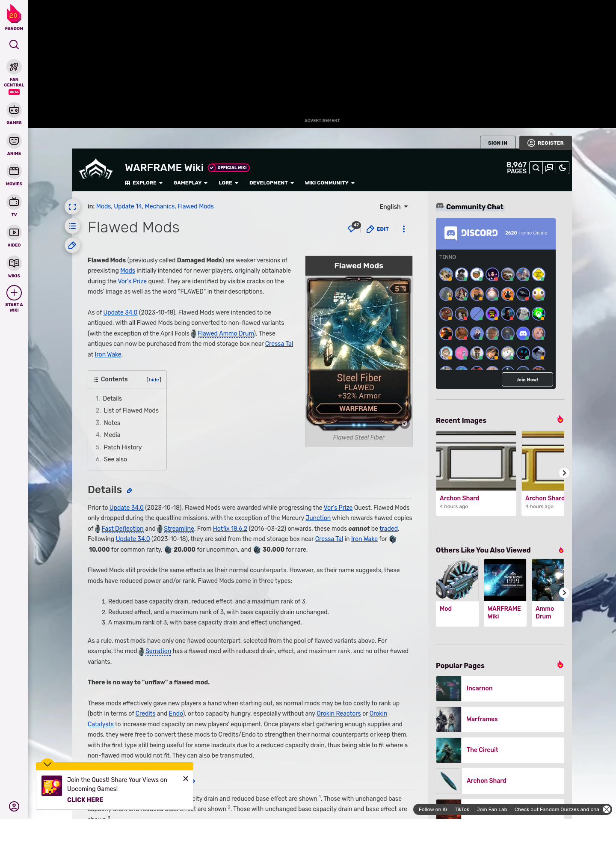
Task: Jump to Details in Contents
Action: (113, 398)
